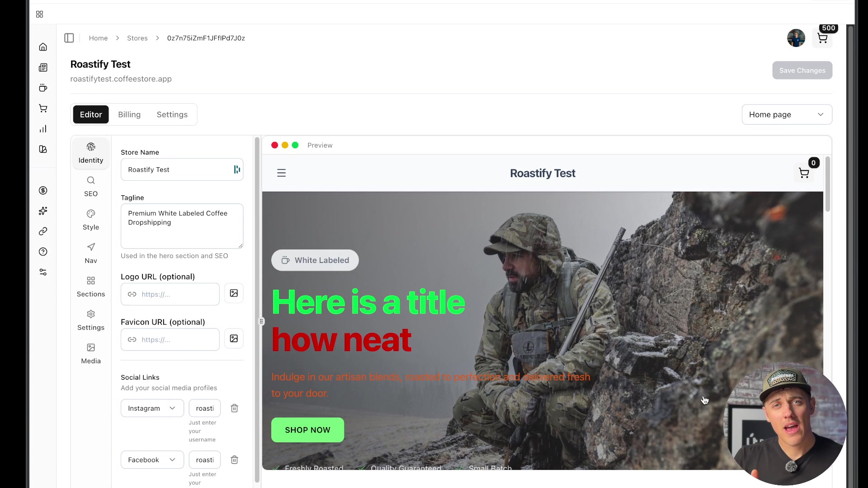Screen dimensions: 868x488
Task: Click into the Store Name input field
Action: (x=176, y=169)
